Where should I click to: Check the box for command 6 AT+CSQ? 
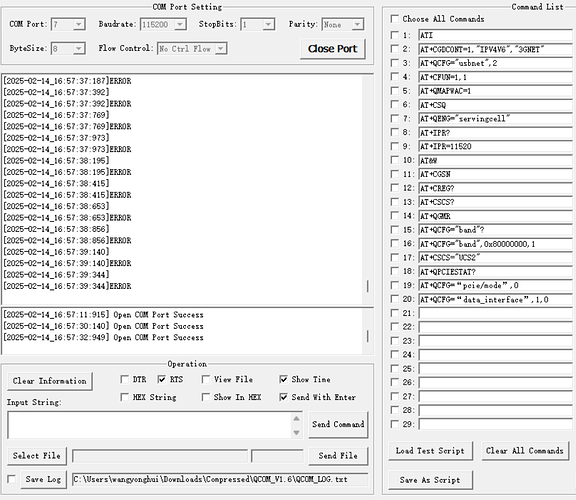coord(395,104)
